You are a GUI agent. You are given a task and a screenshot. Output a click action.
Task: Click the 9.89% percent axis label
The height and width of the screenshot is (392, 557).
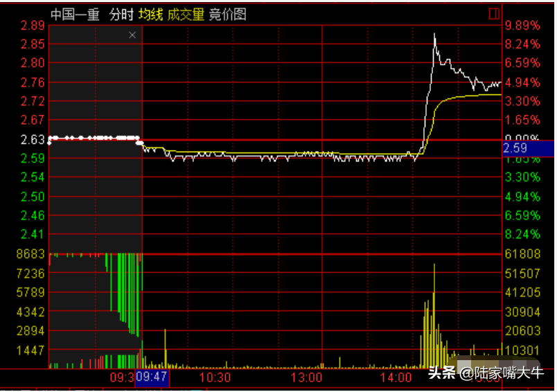click(523, 26)
